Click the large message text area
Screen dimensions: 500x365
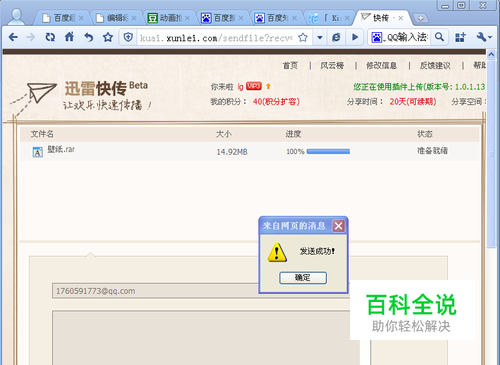[x=206, y=337]
